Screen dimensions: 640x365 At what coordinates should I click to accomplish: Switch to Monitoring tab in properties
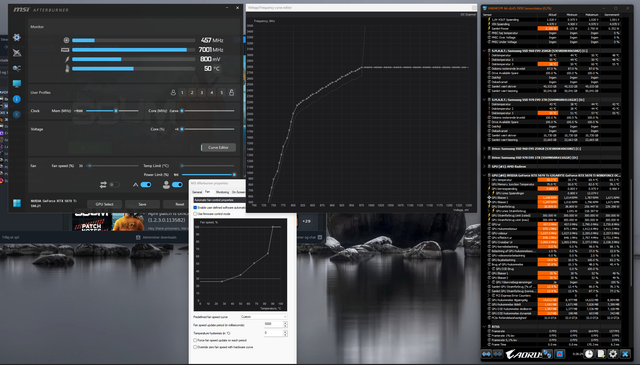(x=222, y=192)
